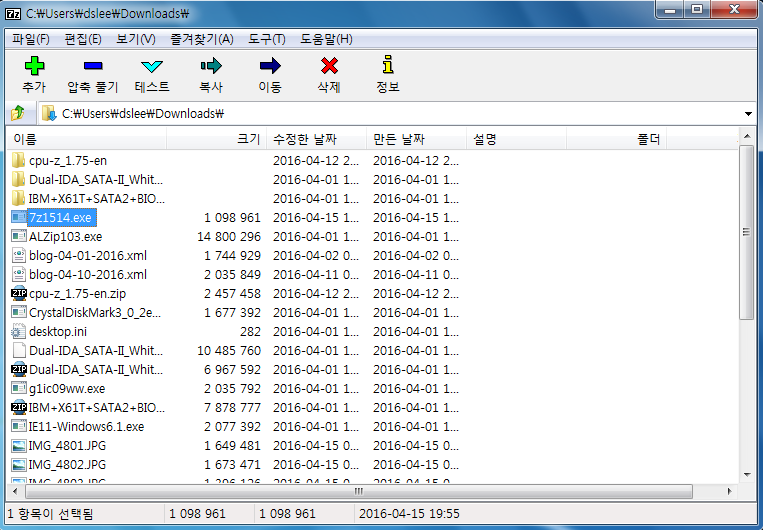
Task: Open the 즐겨찾기(A) favorites menu
Action: tap(201, 39)
